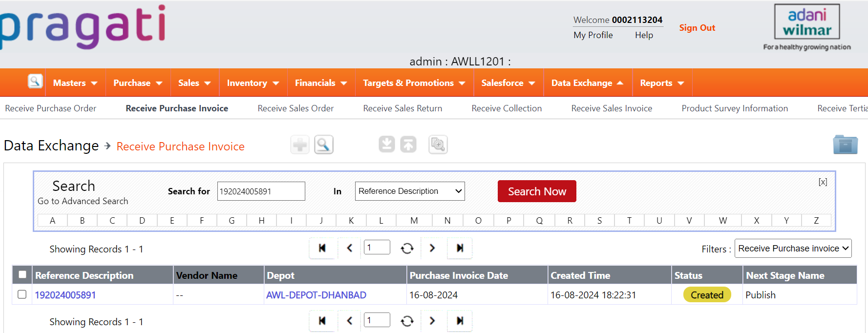This screenshot has height=333, width=868.
Task: Close the search panel with [x]
Action: [823, 182]
